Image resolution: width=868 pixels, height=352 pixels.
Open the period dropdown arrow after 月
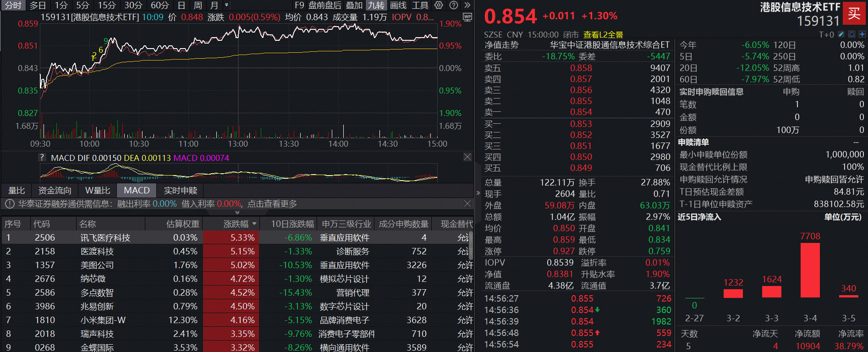coord(226,5)
